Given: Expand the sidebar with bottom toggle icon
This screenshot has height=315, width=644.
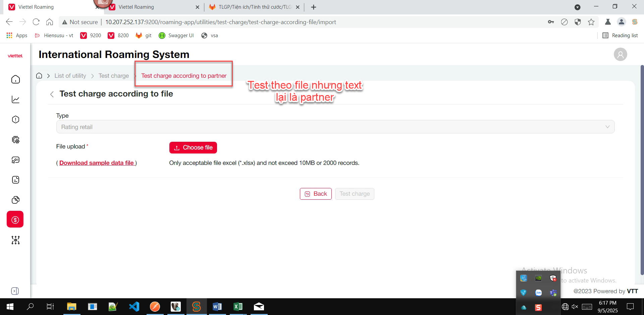Looking at the screenshot, I should pyautogui.click(x=15, y=291).
